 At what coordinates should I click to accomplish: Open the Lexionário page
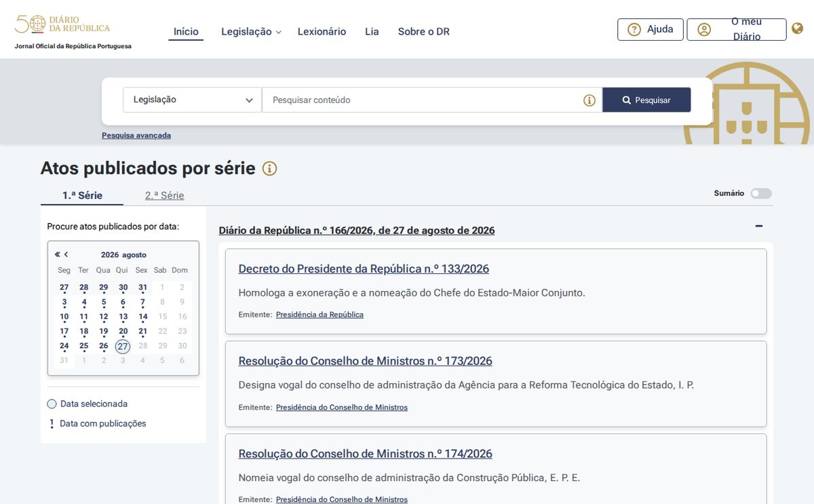point(322,32)
